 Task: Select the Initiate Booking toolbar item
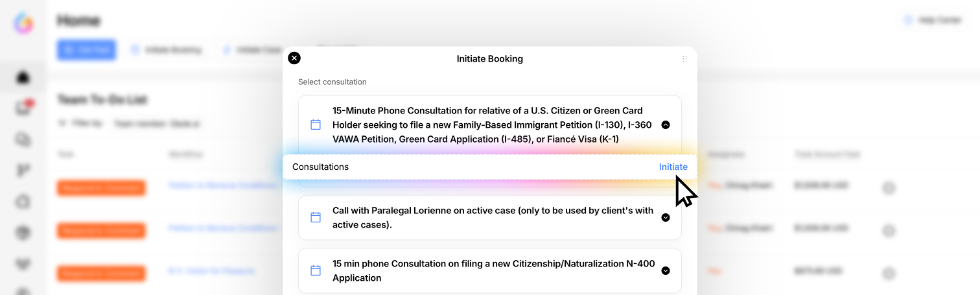click(167, 50)
